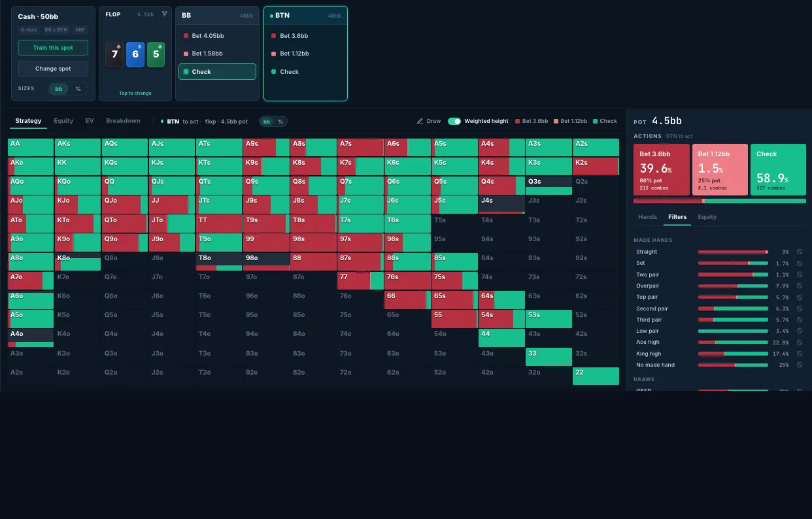Select the A5o hand cell

[31, 319]
